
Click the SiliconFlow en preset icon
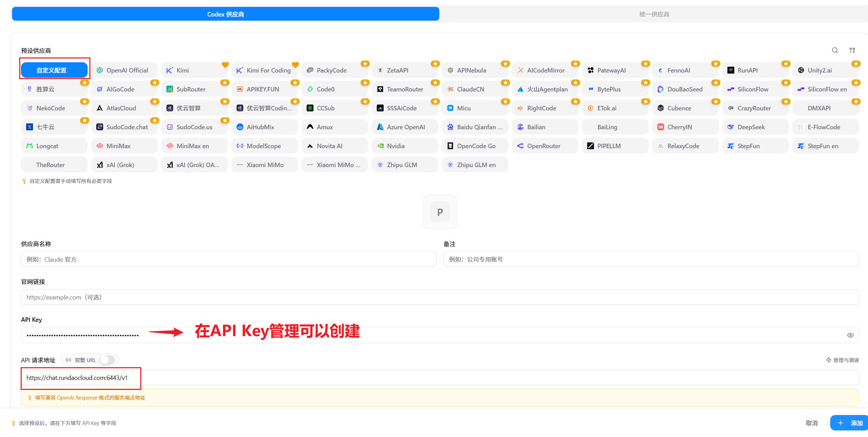pyautogui.click(x=801, y=89)
